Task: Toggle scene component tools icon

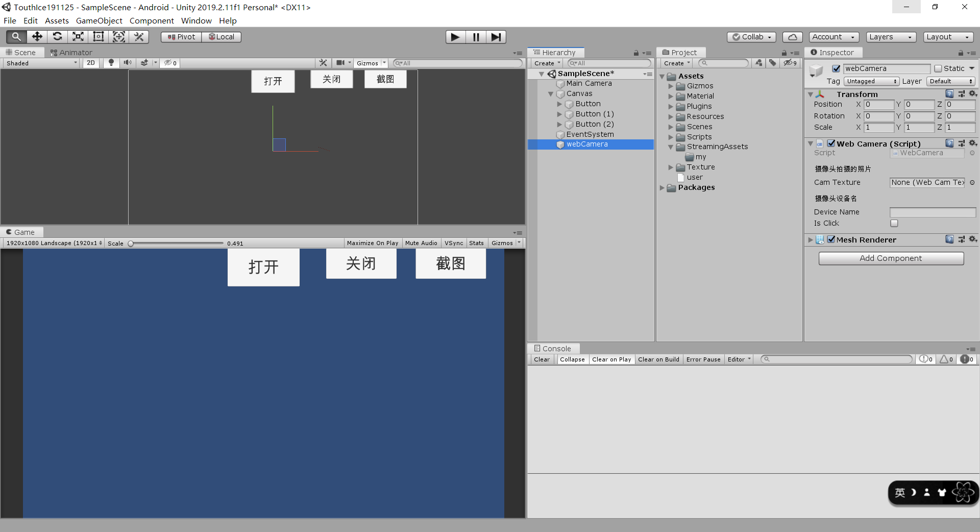Action: point(323,63)
